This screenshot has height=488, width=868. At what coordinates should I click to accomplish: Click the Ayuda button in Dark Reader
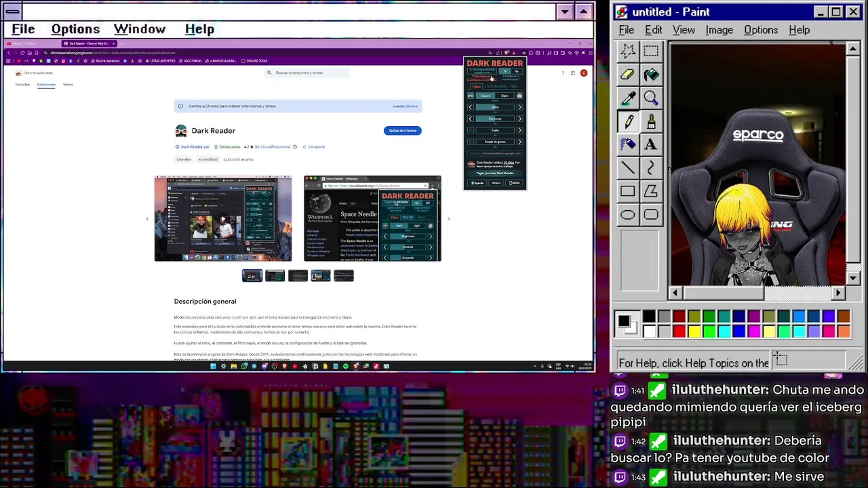click(477, 183)
